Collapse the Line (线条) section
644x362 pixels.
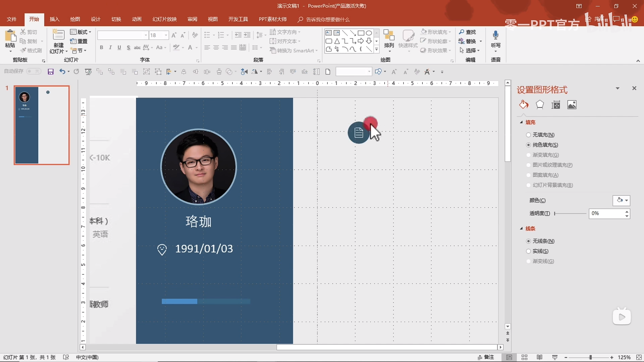(x=521, y=229)
